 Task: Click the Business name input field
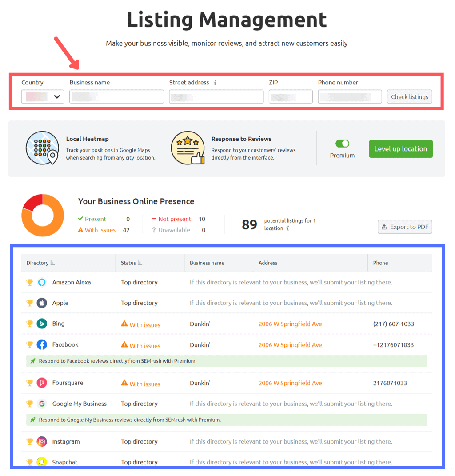click(116, 97)
